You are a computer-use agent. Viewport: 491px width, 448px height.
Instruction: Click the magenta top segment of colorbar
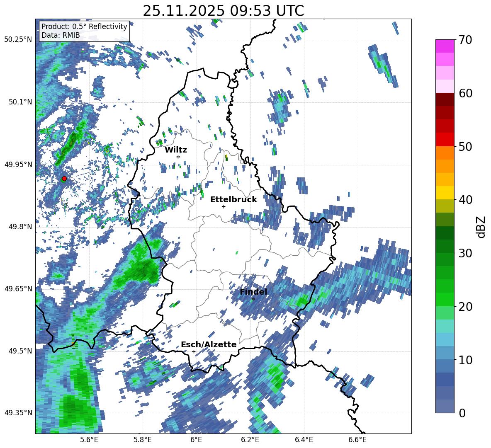[445, 46]
